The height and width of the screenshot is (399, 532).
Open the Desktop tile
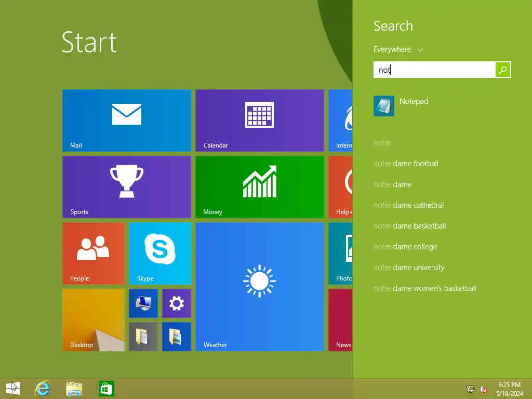[x=94, y=320]
